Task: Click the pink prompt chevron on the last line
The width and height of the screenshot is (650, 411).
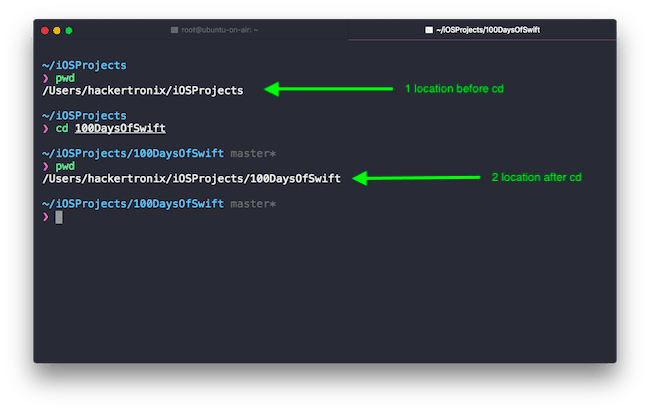Action: [x=45, y=217]
